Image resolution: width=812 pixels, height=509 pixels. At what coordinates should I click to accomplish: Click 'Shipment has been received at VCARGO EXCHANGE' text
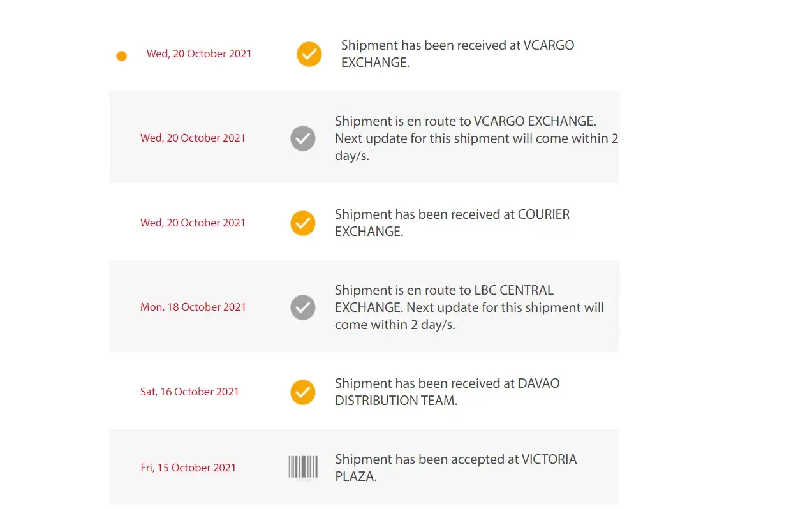[457, 54]
